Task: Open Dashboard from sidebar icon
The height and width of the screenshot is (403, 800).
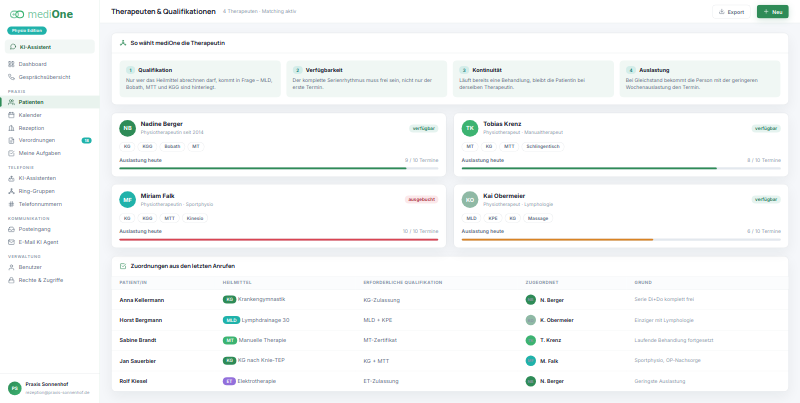Action: pyautogui.click(x=11, y=64)
